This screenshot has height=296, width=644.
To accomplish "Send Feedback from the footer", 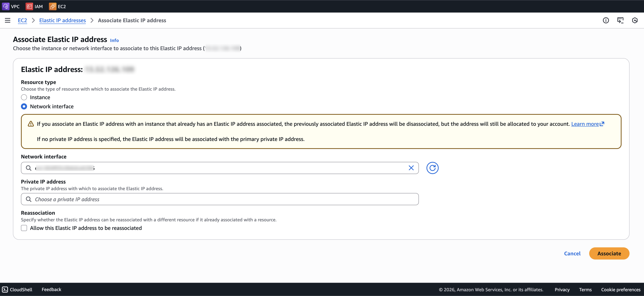I will click(52, 290).
